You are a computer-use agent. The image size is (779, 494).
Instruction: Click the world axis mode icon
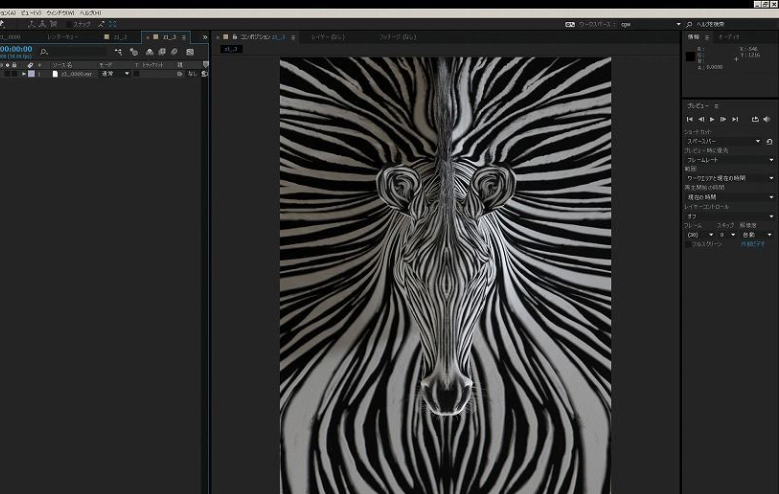[x=42, y=24]
